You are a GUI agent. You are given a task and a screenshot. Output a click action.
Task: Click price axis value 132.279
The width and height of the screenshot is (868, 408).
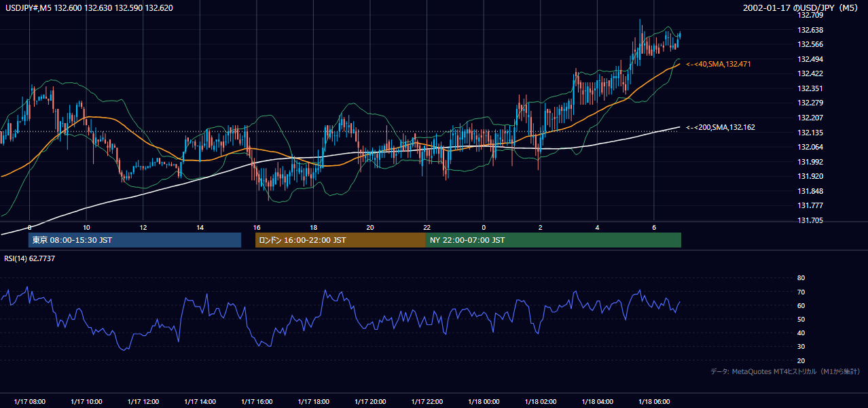[810, 103]
